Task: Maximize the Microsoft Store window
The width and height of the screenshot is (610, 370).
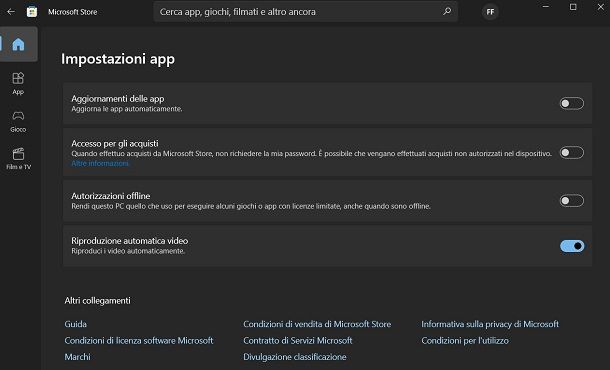Action: coord(573,7)
